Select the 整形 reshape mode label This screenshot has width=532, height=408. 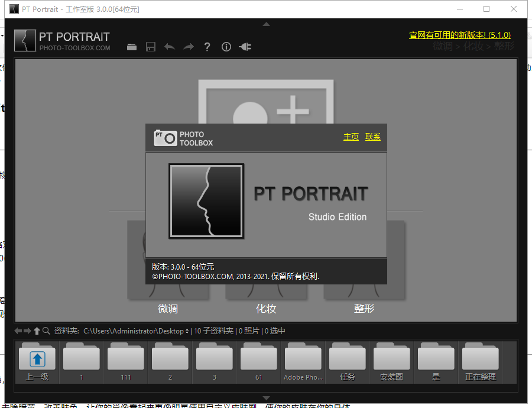coord(364,309)
